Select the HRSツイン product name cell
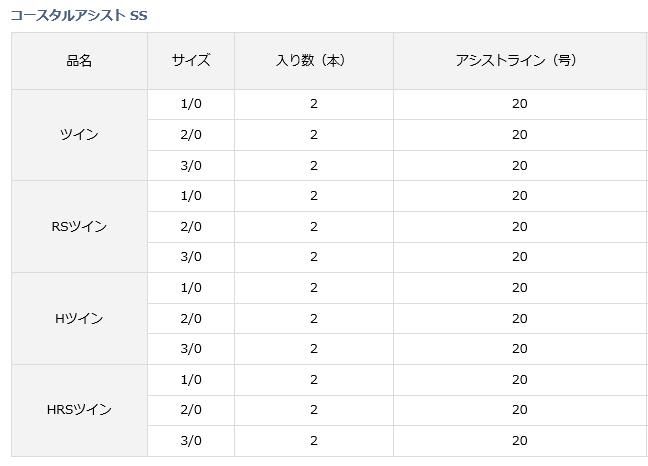Viewport: 648px width, 466px height. (79, 410)
